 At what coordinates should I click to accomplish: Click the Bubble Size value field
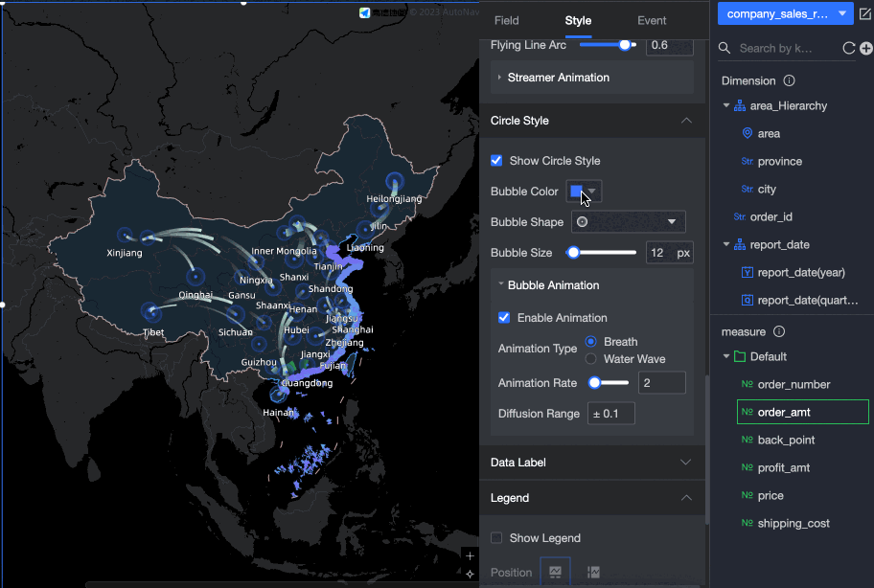669,252
